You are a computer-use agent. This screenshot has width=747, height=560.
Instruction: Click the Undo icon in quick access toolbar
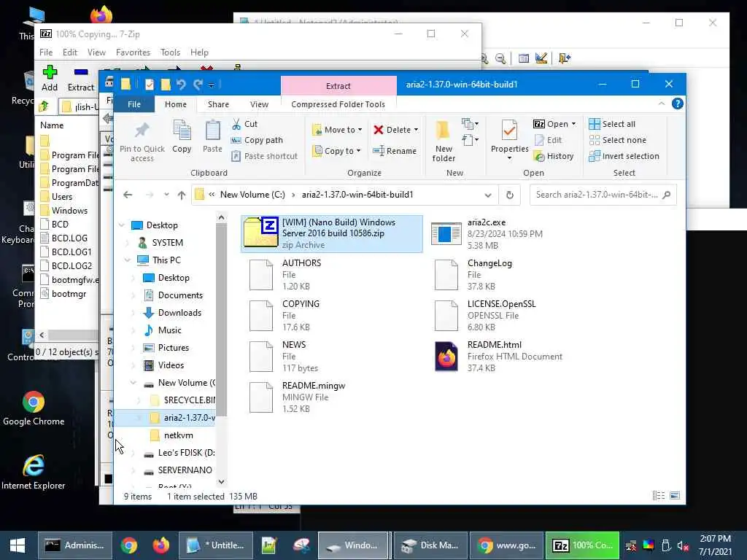[x=181, y=85]
